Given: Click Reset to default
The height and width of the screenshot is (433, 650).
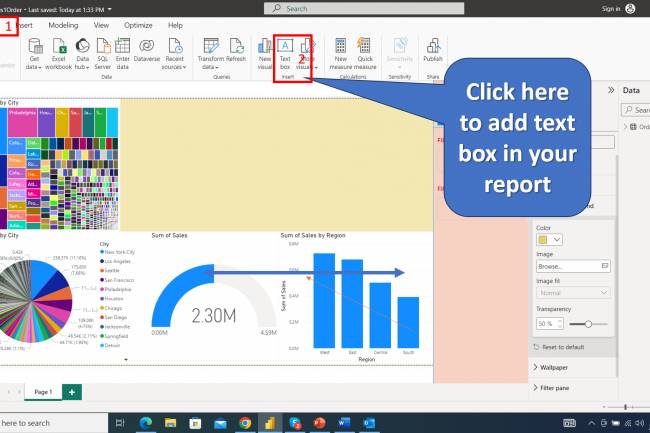Looking at the screenshot, I should coord(563,347).
